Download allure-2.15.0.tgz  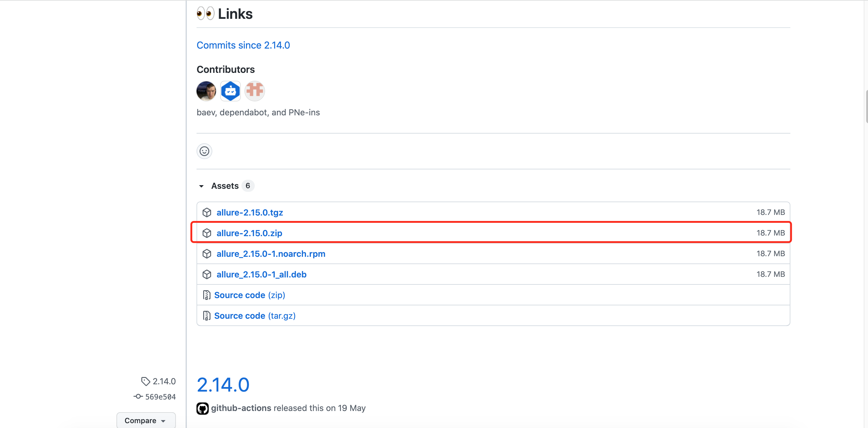250,212
